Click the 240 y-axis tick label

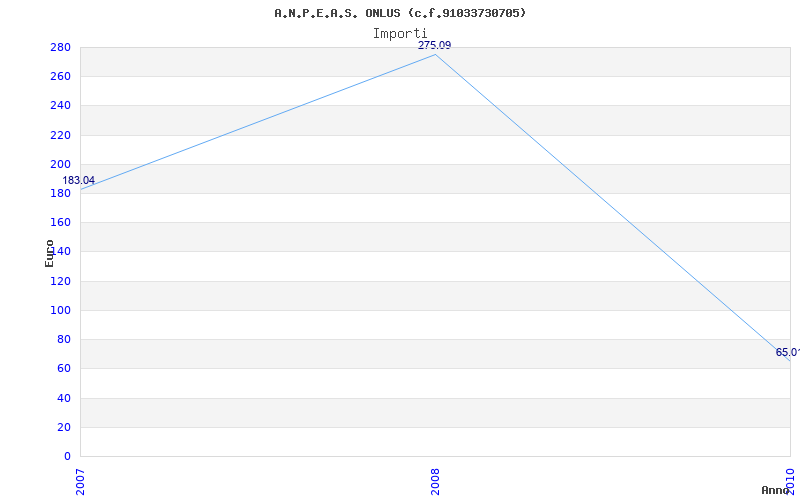(60, 106)
